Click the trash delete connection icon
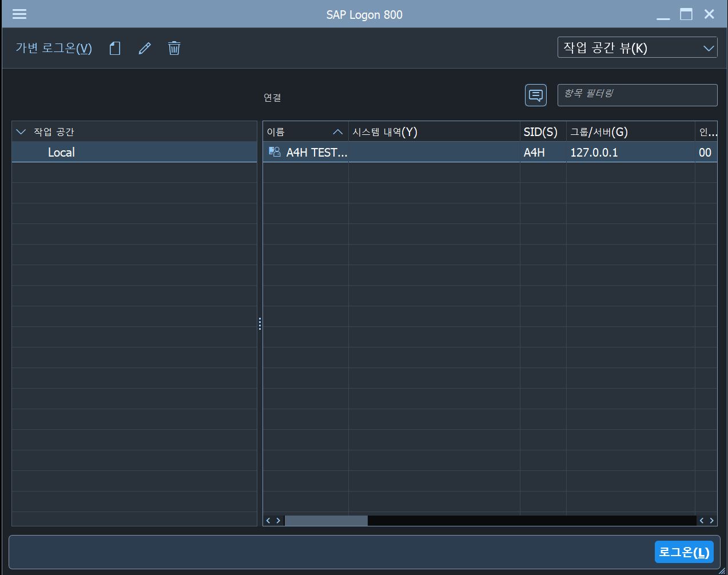Image resolution: width=728 pixels, height=575 pixels. (x=174, y=49)
